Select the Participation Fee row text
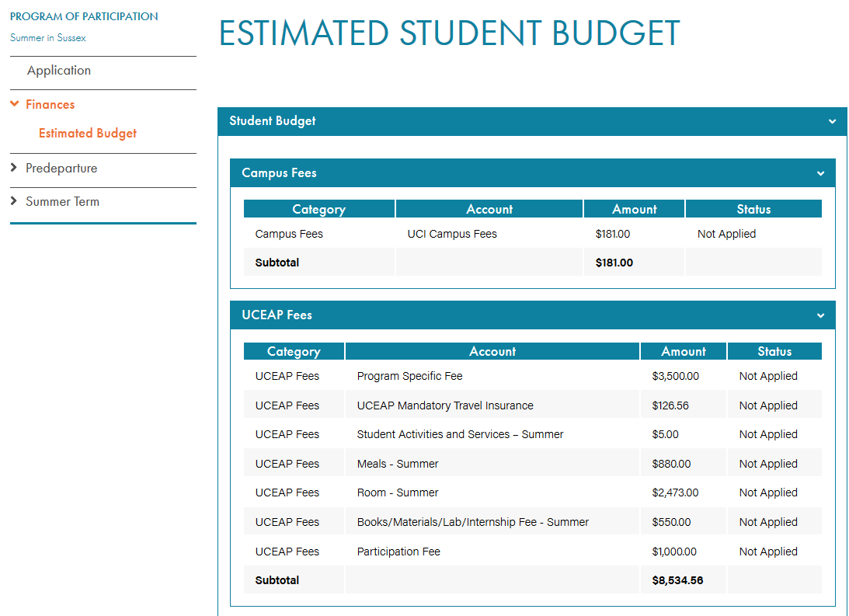 point(398,552)
